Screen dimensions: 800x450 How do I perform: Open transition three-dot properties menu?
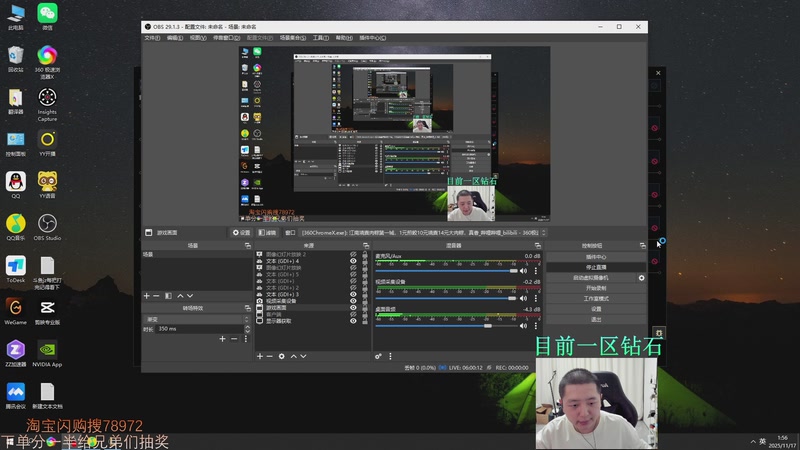245,339
